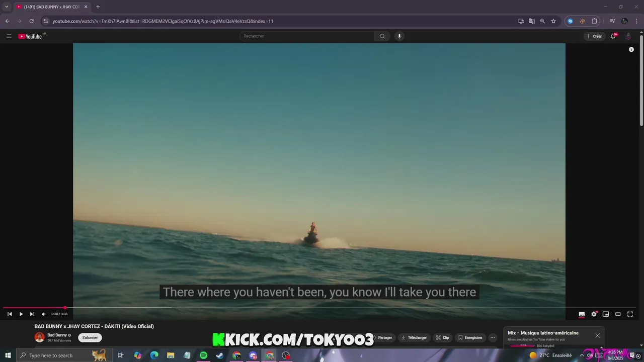Close the Mix playlist panel
The width and height of the screenshot is (644, 362).
click(x=598, y=335)
